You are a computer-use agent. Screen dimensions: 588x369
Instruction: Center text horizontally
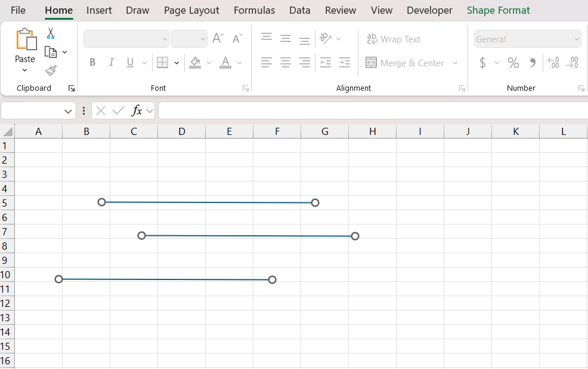click(x=286, y=62)
